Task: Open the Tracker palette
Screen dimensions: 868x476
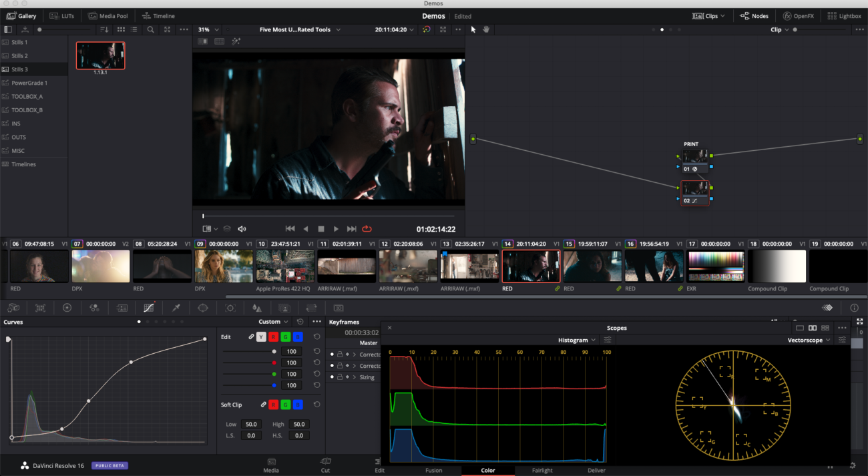Action: 230,308
